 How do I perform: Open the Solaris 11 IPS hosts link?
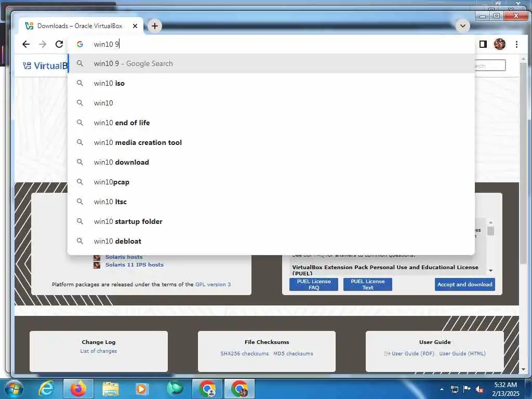pos(135,264)
